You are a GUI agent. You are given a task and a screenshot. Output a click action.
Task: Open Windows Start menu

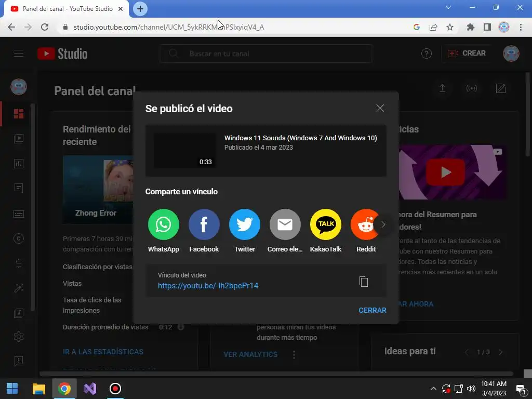point(12,389)
